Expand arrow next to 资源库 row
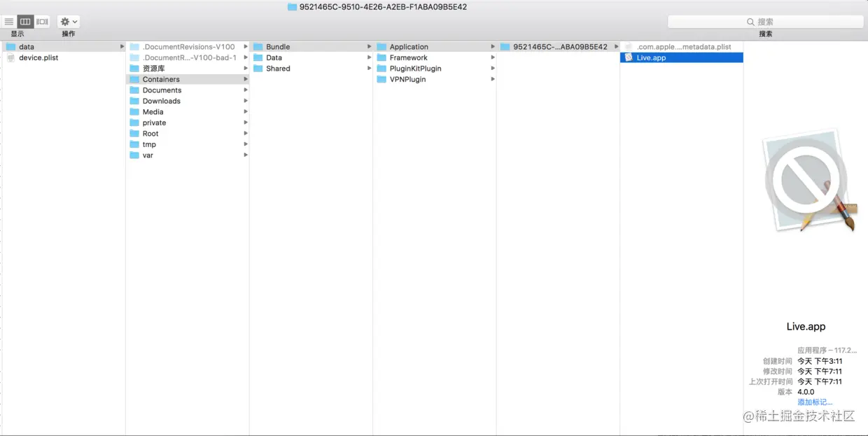This screenshot has width=868, height=436. [x=246, y=69]
